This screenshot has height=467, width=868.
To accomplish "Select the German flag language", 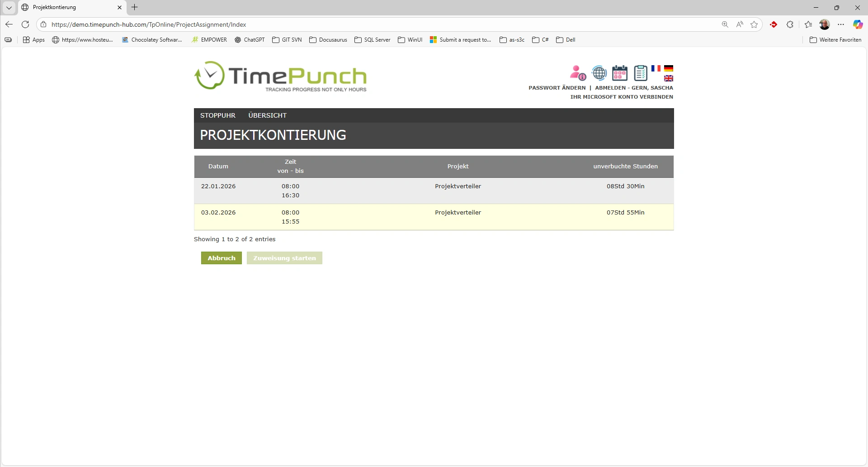I will click(669, 68).
